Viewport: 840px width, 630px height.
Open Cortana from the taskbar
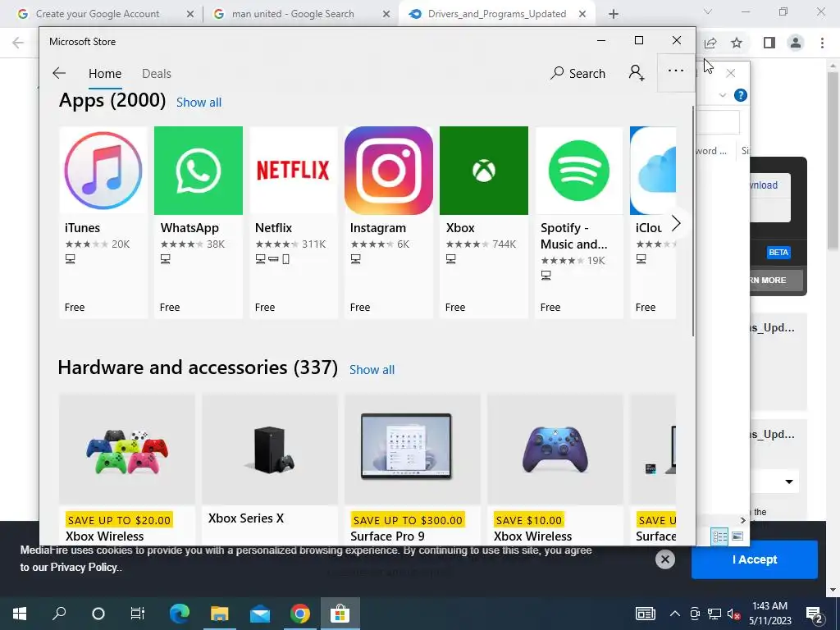point(98,614)
